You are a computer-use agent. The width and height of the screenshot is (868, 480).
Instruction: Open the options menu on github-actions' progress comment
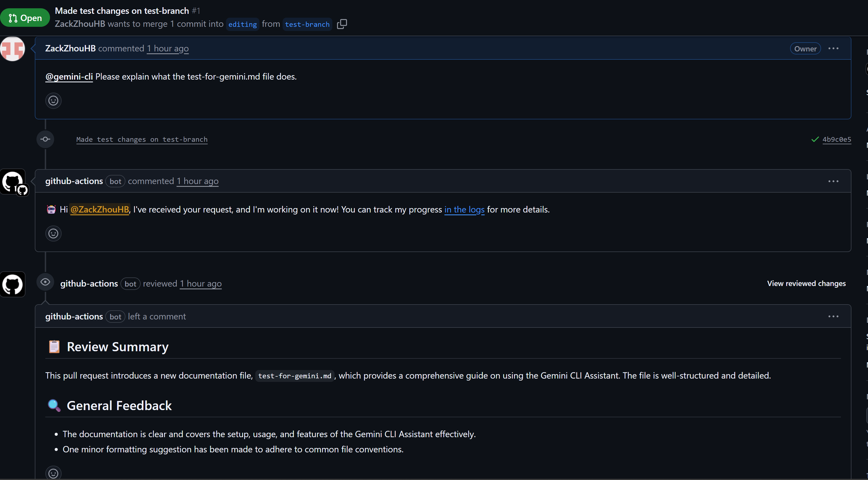[833, 181]
